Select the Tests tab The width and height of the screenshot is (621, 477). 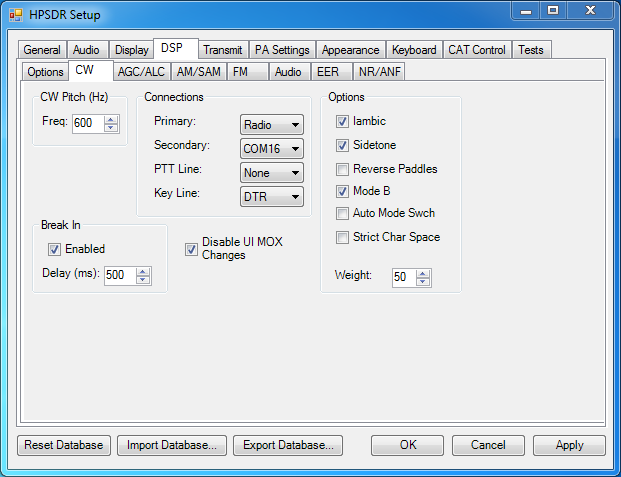pos(531,50)
